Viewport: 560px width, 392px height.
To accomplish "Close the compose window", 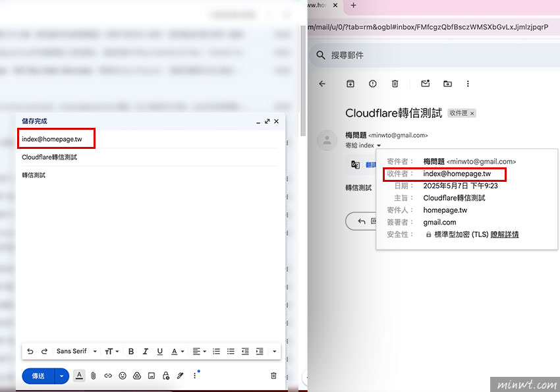I will pos(277,121).
